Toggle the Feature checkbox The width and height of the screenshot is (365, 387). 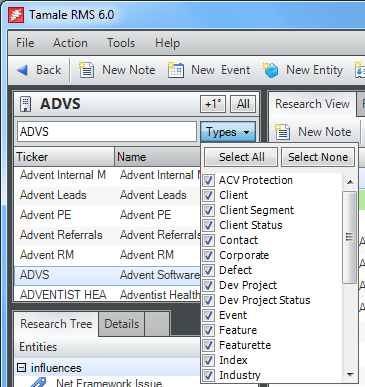pyautogui.click(x=208, y=330)
